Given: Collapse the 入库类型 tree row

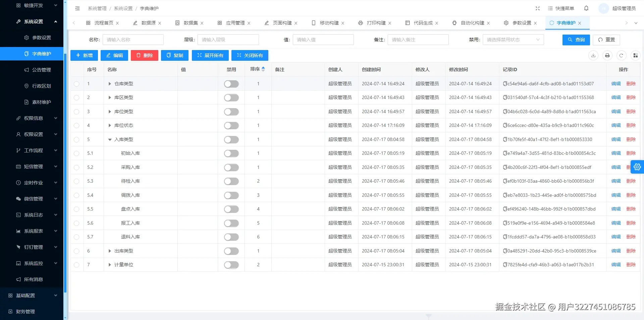Looking at the screenshot, I should pyautogui.click(x=110, y=139).
